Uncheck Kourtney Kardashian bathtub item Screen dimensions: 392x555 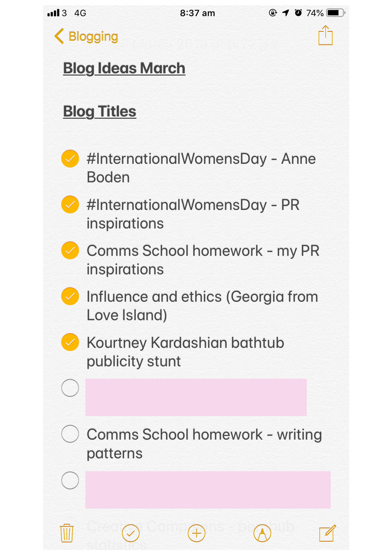pyautogui.click(x=70, y=342)
